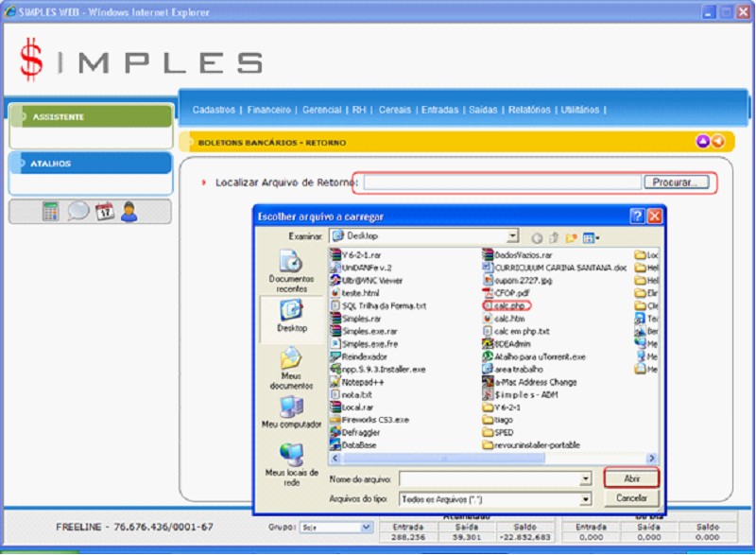The width and height of the screenshot is (756, 555).
Task: Click the Cancelar button in file dialog
Action: 631,497
